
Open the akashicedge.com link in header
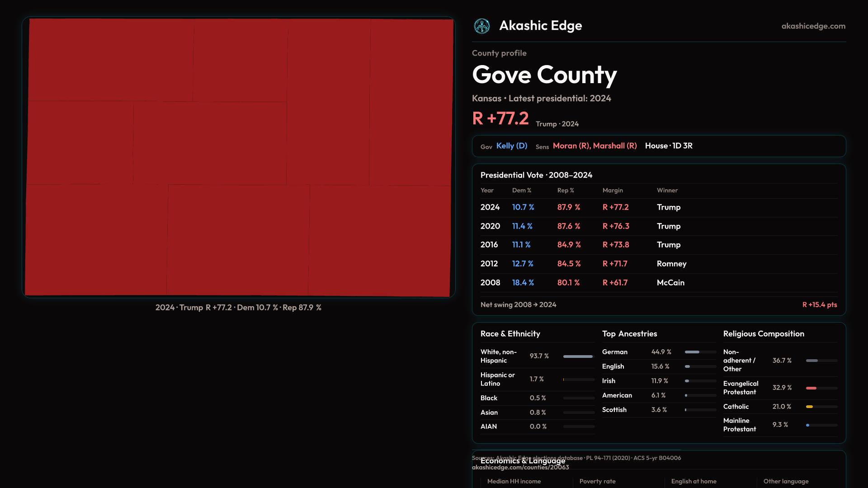click(x=813, y=26)
